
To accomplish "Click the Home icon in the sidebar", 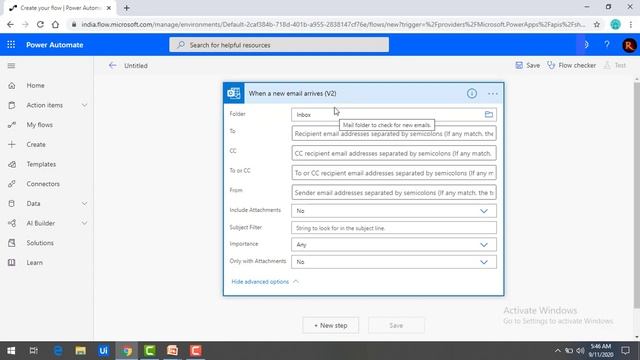I will [x=12, y=85].
